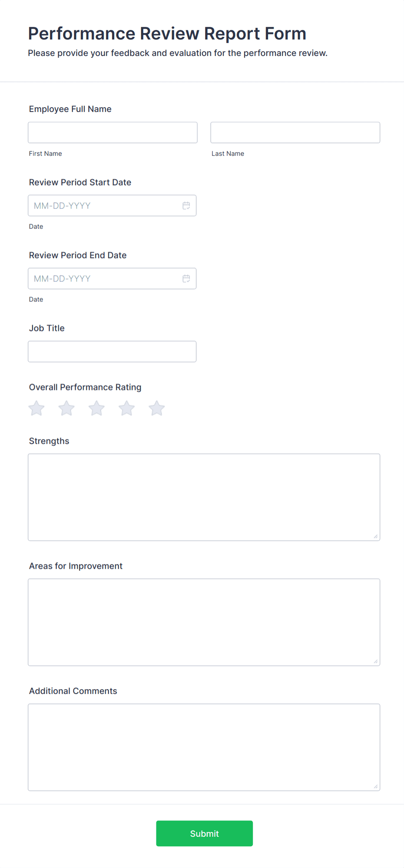The image size is (404, 868).
Task: Select the second star in the performance rating
Action: tap(66, 408)
